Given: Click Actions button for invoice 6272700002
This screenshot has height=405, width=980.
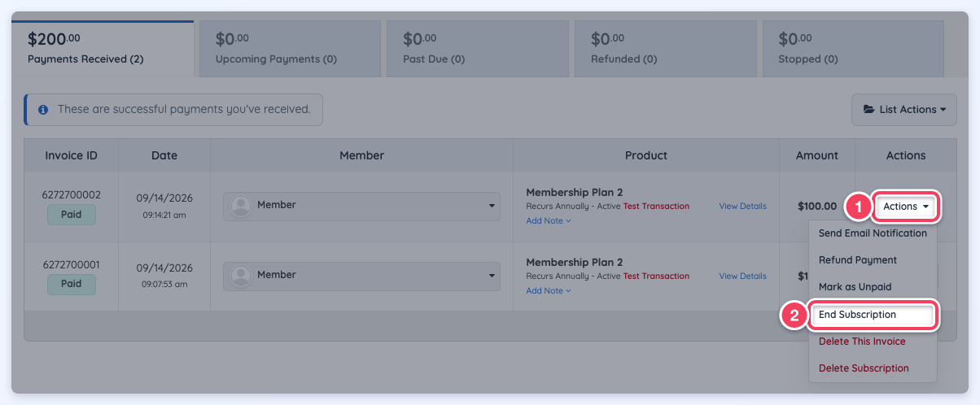Looking at the screenshot, I should tap(906, 207).
